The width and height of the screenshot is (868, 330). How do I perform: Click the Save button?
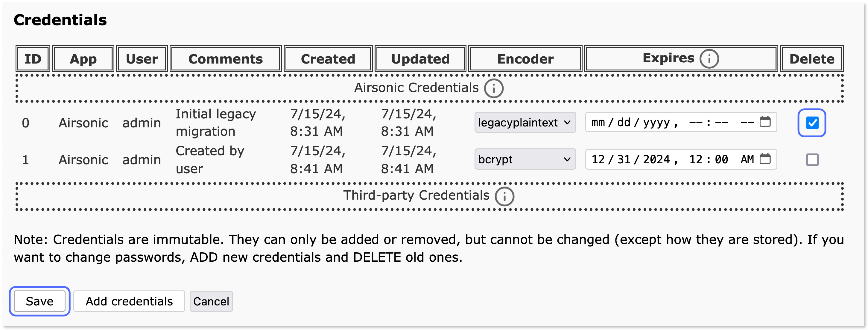click(39, 301)
